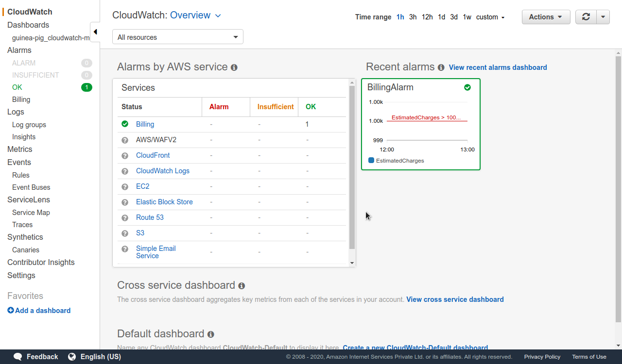Open Contributor Insights in sidebar
Viewport: 622px width, 364px height.
[x=41, y=262]
